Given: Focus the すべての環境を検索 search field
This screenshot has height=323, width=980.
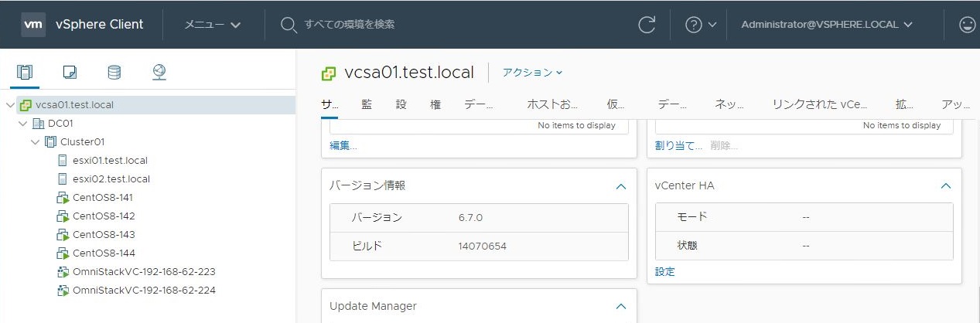Looking at the screenshot, I should (350, 24).
